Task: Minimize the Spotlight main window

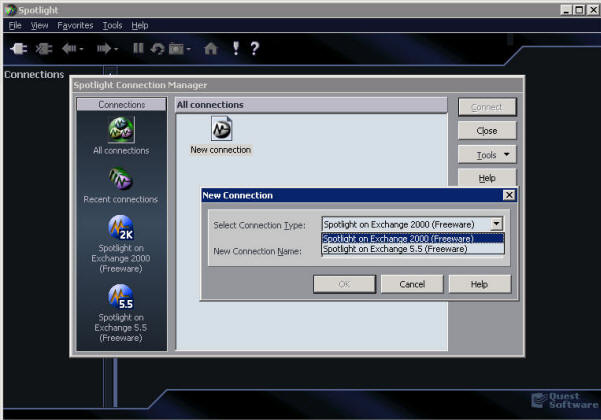Action: (566, 10)
